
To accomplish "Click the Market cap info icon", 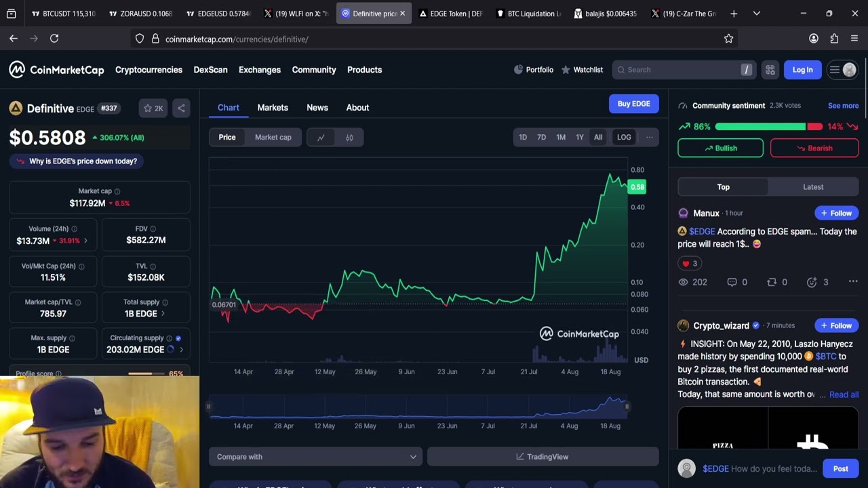I will pos(117,191).
